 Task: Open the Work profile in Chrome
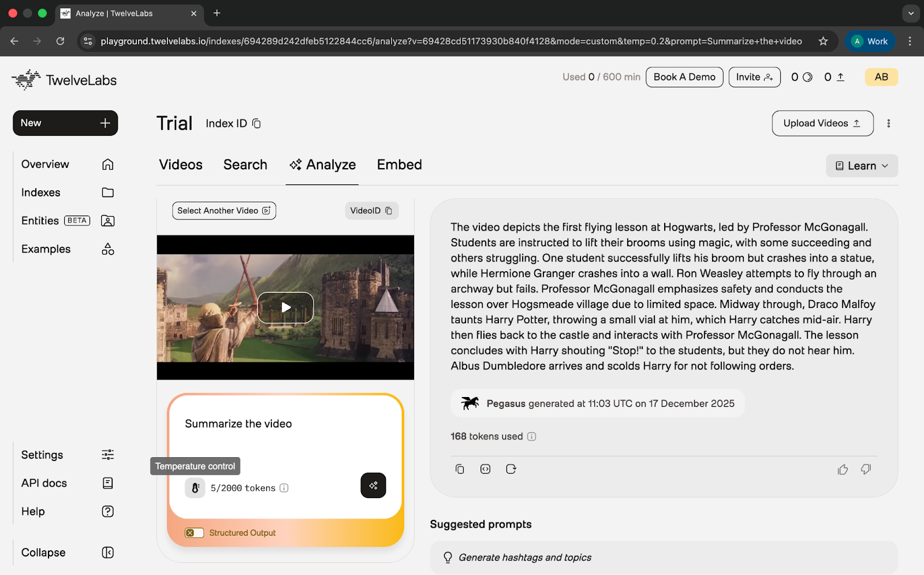click(870, 41)
